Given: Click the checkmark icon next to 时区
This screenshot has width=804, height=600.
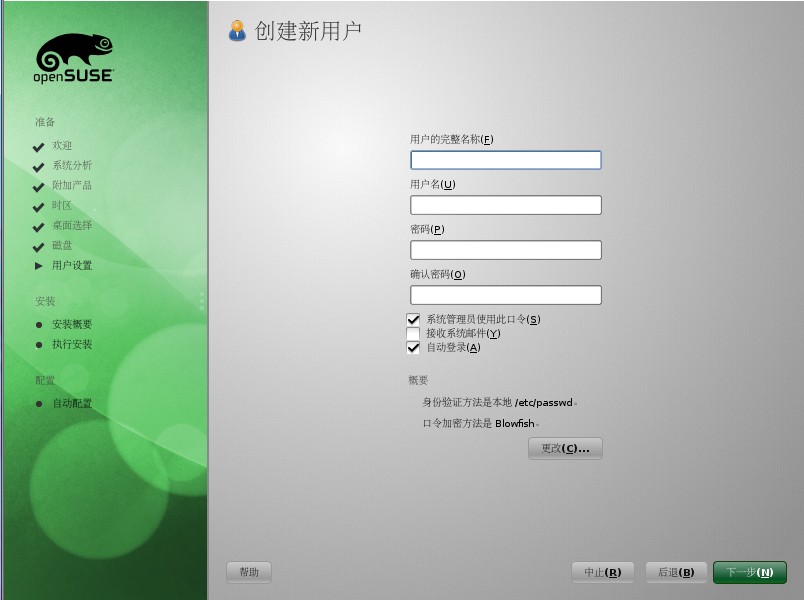Looking at the screenshot, I should (x=38, y=207).
